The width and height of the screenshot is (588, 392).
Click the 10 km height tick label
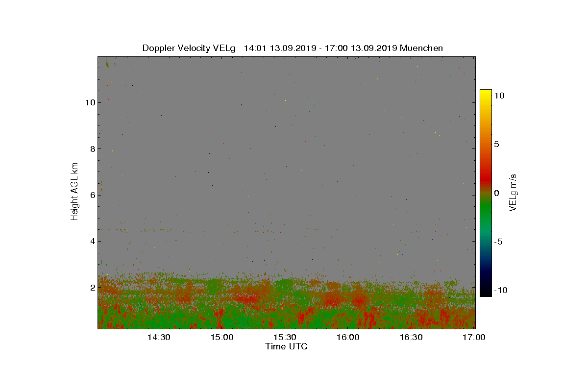(x=90, y=102)
